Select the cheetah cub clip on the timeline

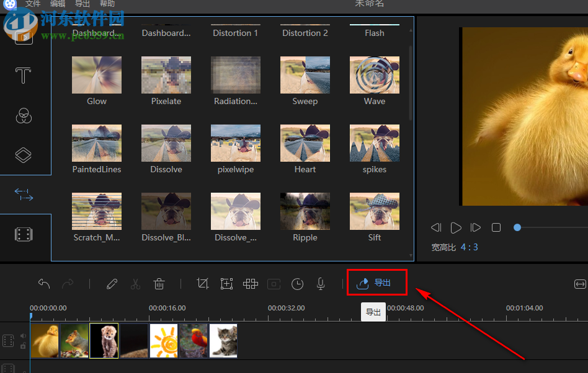coord(104,340)
